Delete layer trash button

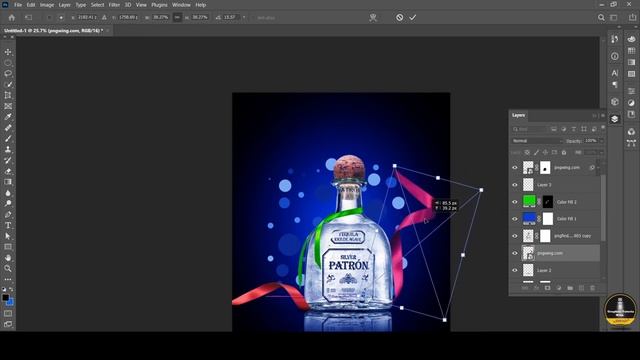click(x=592, y=288)
